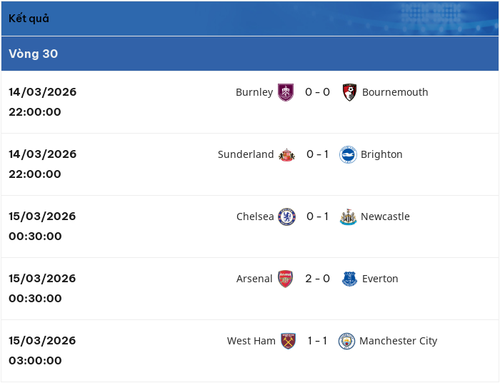Select the Vòng 30 round header

[250, 54]
